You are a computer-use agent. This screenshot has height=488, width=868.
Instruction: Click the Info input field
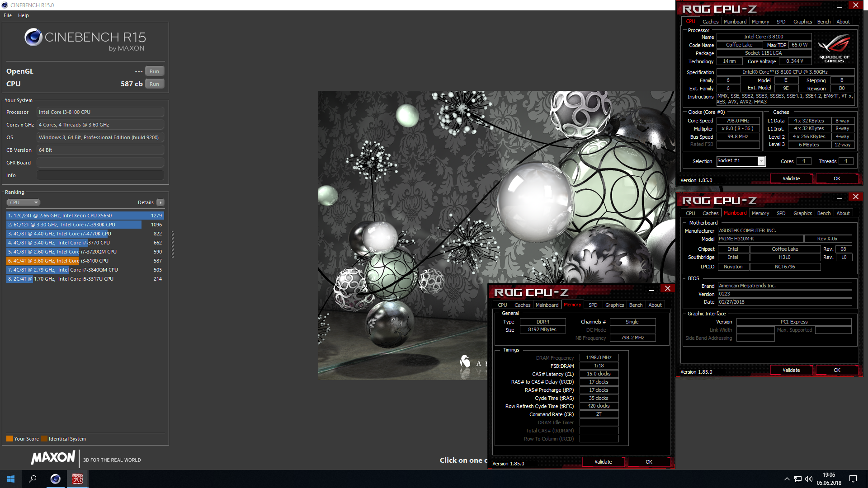click(100, 175)
